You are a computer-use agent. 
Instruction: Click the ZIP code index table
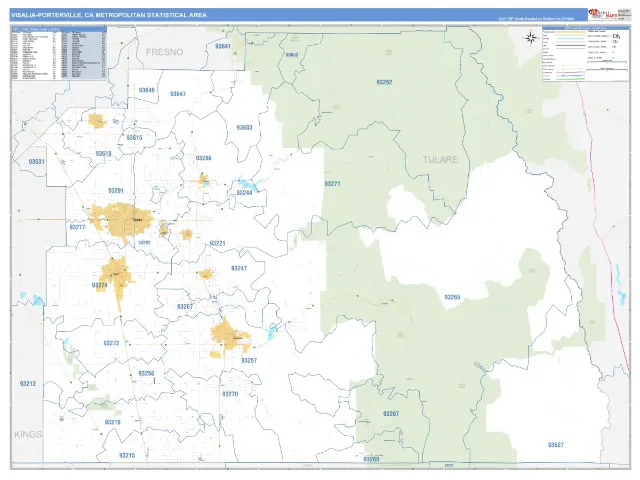59,53
